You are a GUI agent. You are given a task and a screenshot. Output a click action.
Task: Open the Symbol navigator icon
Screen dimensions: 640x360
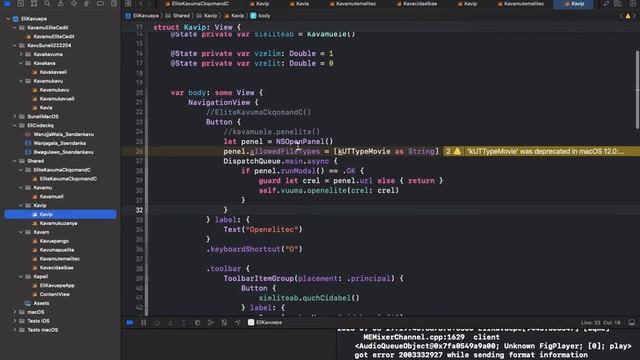click(34, 4)
